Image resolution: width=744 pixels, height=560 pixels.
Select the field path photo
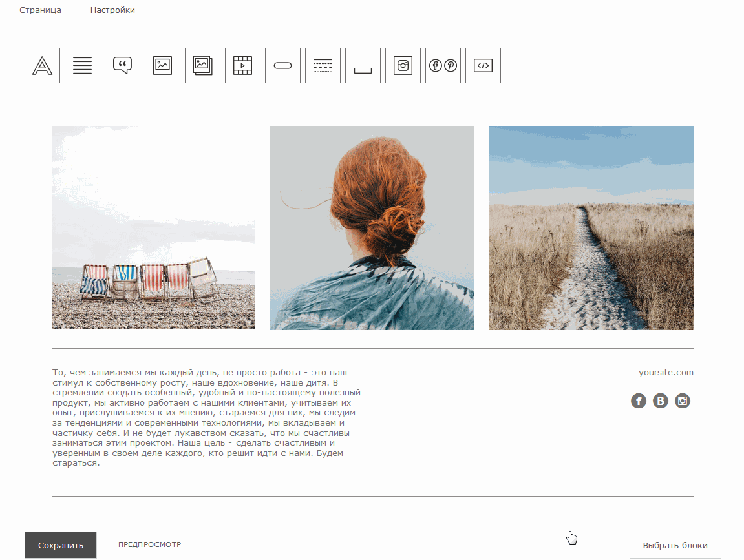point(591,227)
